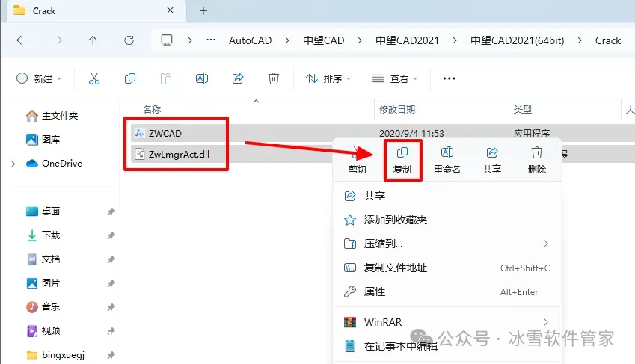The height and width of the screenshot is (364, 635).
Task: Navigate to 中望CAD breadcrumb folder
Action: tap(323, 40)
